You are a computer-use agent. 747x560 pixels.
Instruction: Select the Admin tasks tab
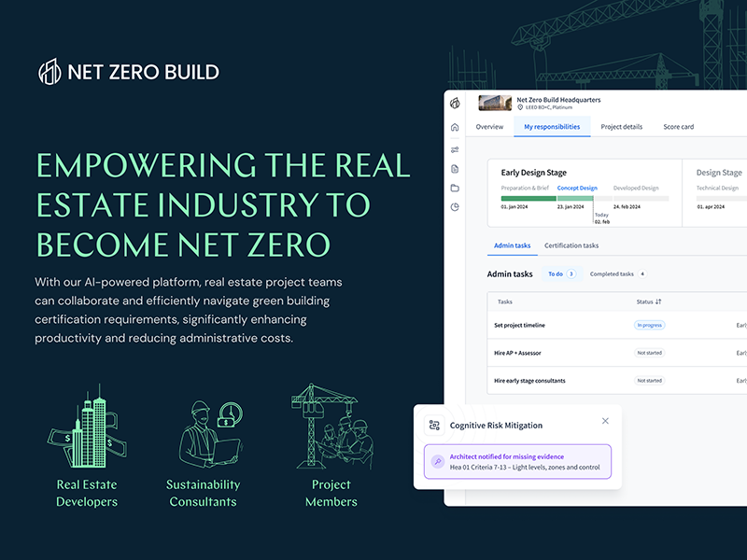click(512, 245)
